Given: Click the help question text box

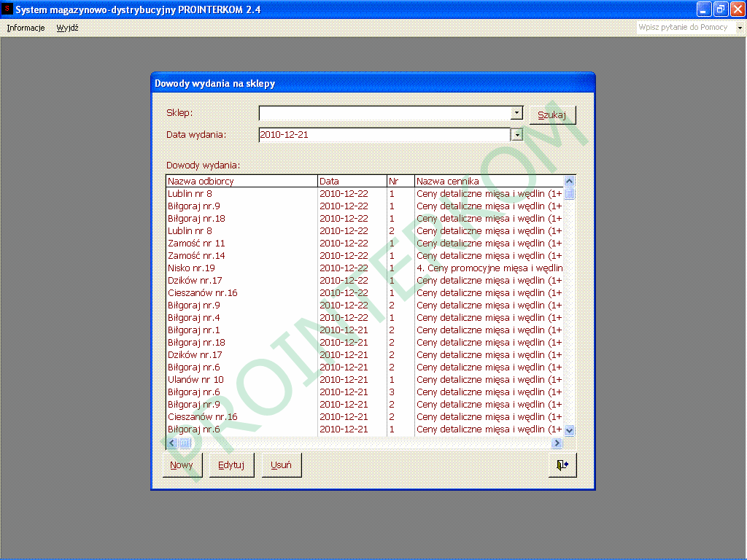Looking at the screenshot, I should (x=684, y=28).
